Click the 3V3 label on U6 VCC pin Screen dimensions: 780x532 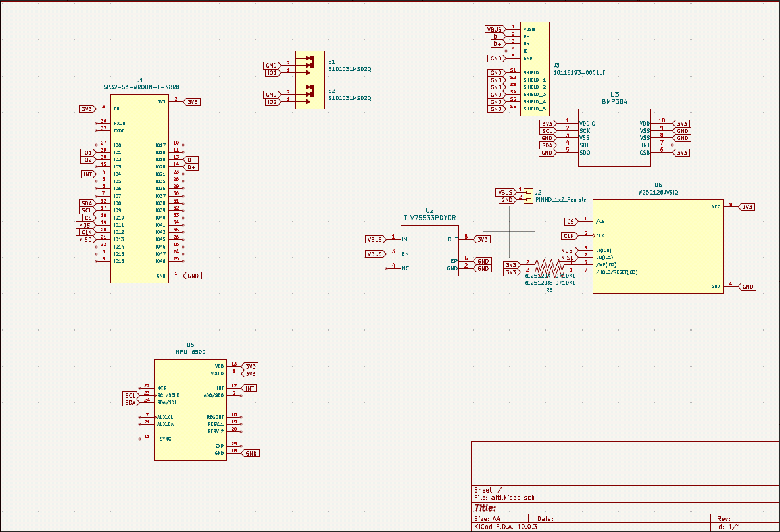click(746, 207)
